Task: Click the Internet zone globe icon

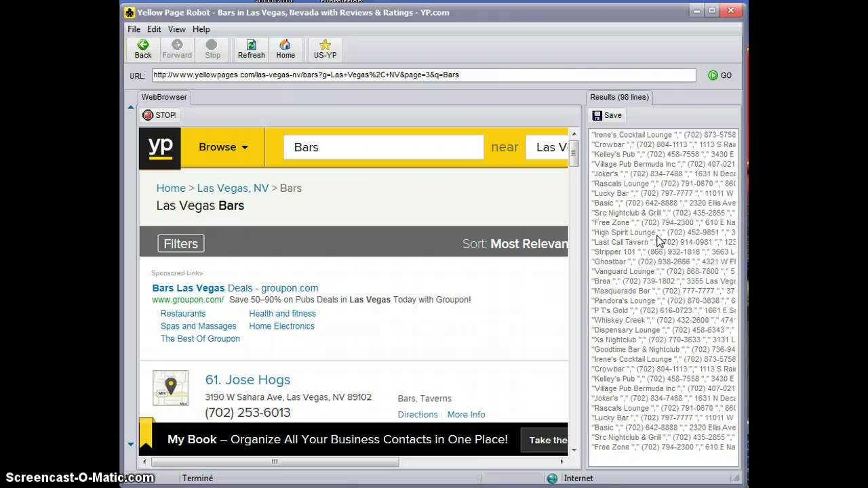Action: click(552, 479)
